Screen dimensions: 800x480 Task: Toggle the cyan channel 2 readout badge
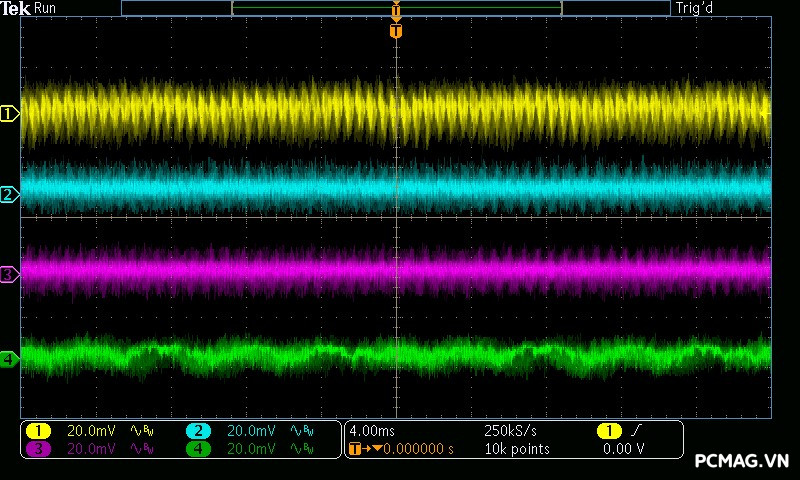pos(198,431)
